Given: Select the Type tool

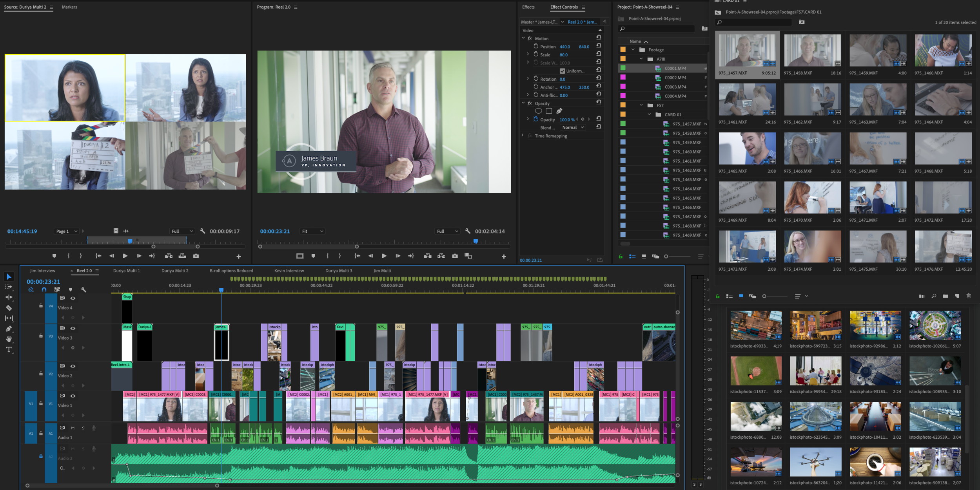Looking at the screenshot, I should click(9, 349).
